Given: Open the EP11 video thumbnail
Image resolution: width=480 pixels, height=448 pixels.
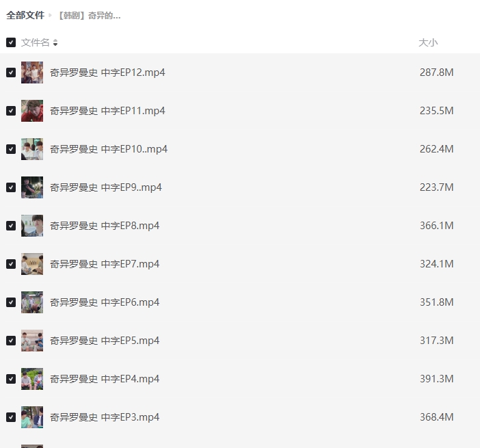Looking at the screenshot, I should 32,111.
